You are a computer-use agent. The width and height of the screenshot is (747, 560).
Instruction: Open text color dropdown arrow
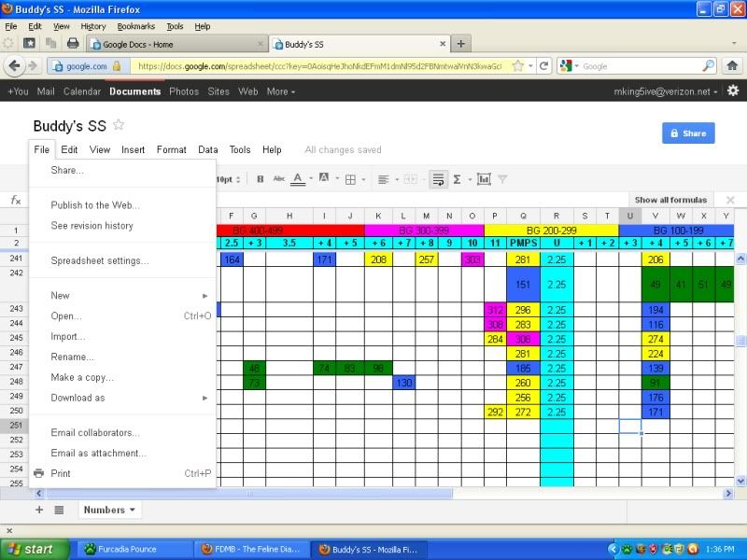click(311, 179)
